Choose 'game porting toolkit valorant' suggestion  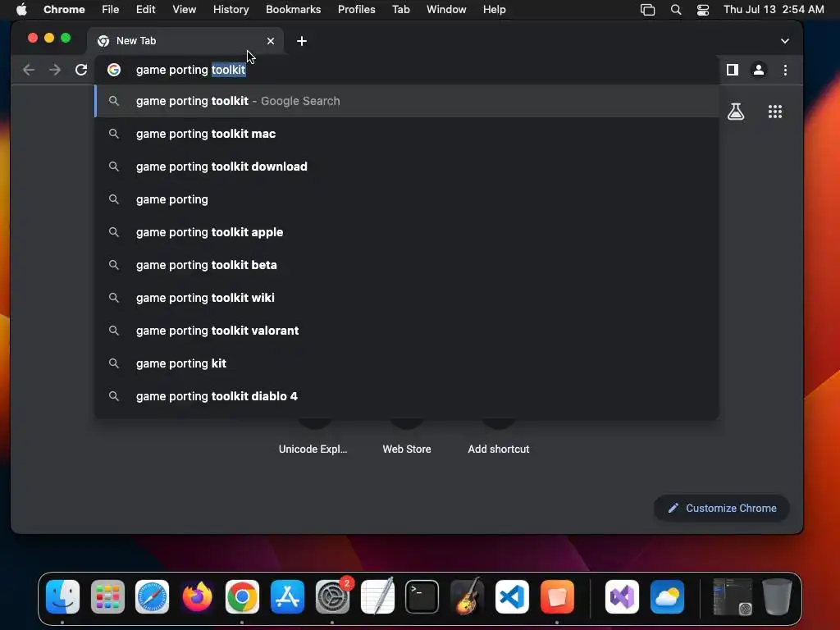(407, 331)
